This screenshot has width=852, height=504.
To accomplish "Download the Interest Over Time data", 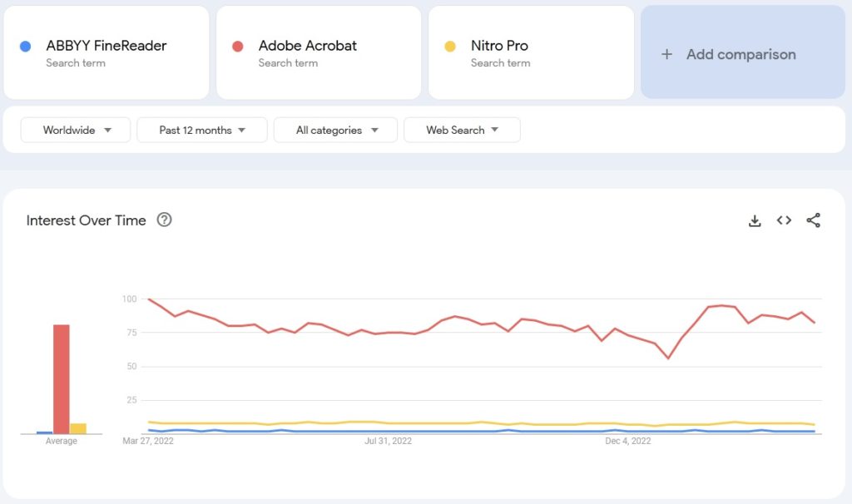I will tap(755, 220).
